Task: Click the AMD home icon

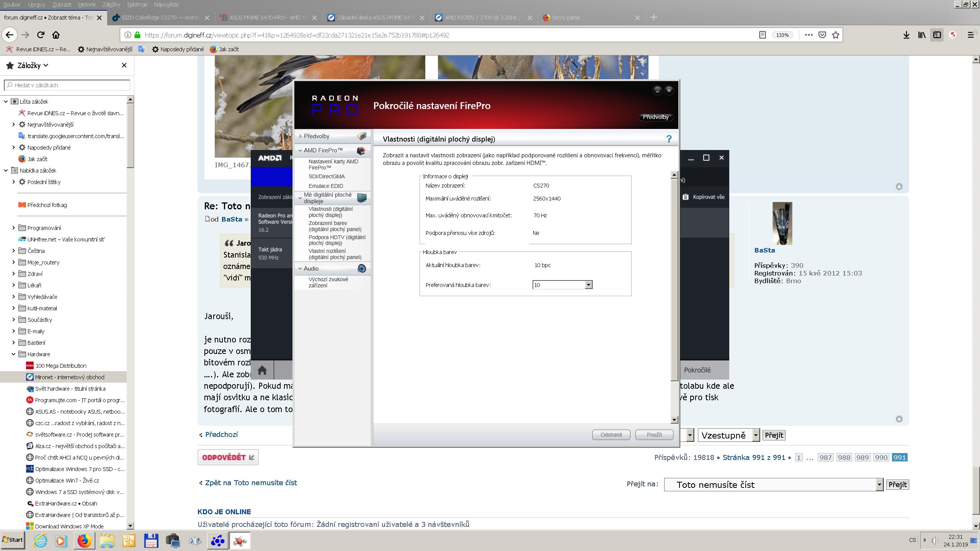Action: pos(262,370)
